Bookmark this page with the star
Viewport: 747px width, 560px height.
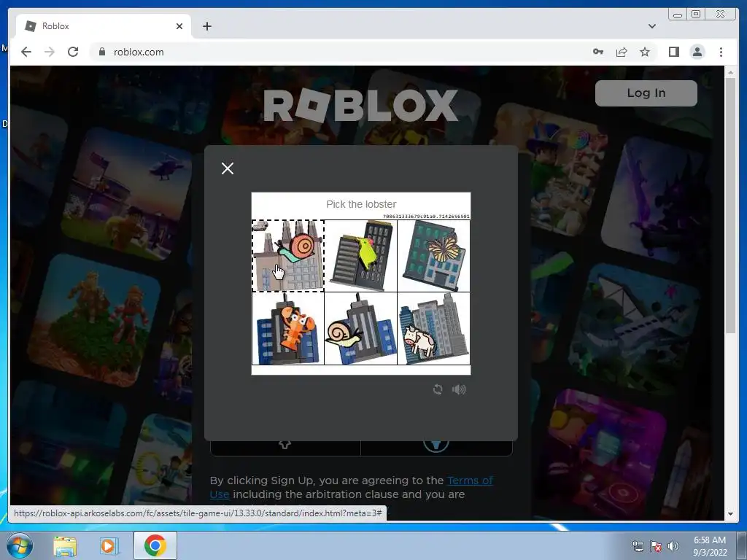(x=645, y=52)
